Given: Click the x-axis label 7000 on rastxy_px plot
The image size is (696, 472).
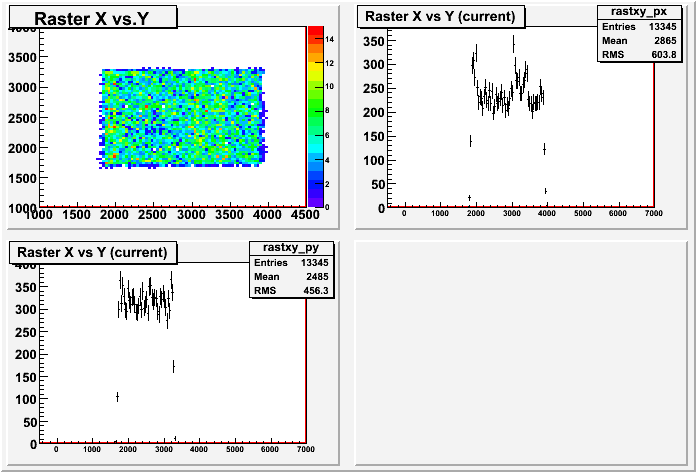Looking at the screenshot, I should coord(653,213).
